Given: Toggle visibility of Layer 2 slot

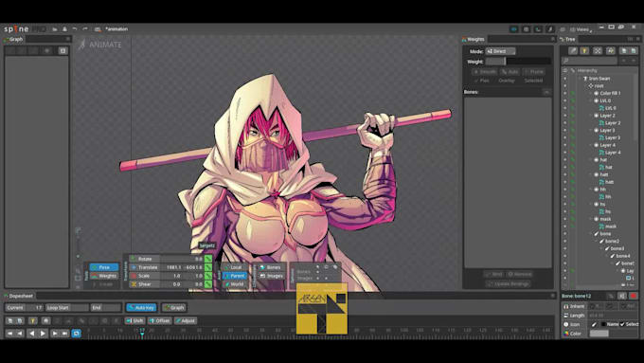Looking at the screenshot, I should click(x=564, y=116).
